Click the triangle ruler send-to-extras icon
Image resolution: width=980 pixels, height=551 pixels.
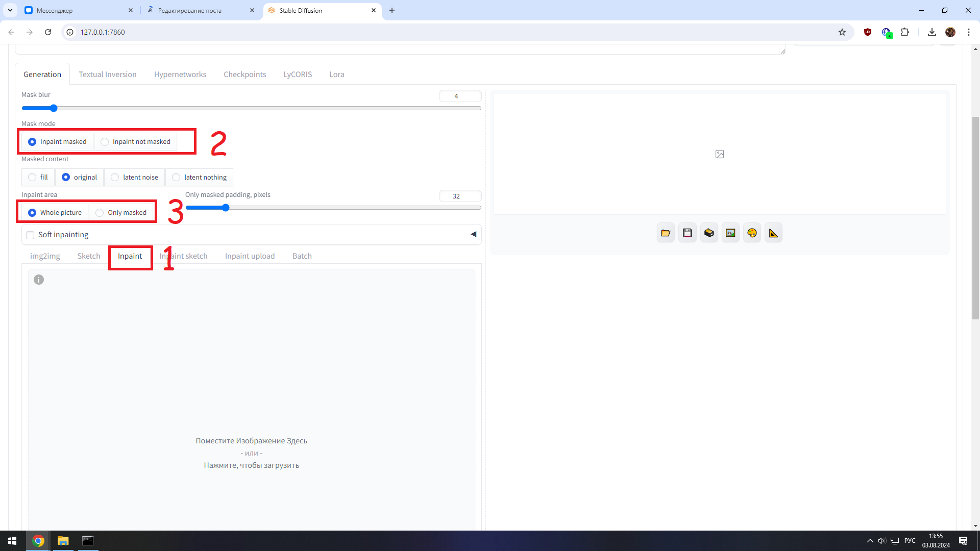coord(773,233)
